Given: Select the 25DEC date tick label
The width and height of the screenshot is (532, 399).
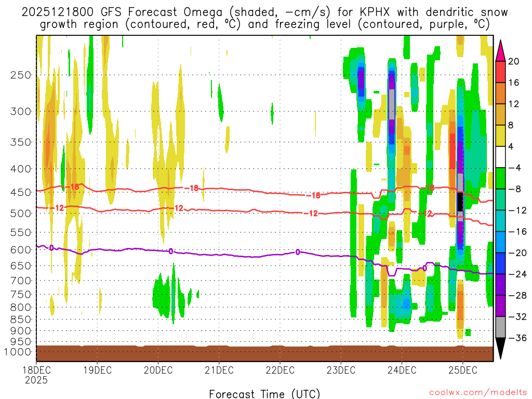Looking at the screenshot, I should (x=463, y=370).
